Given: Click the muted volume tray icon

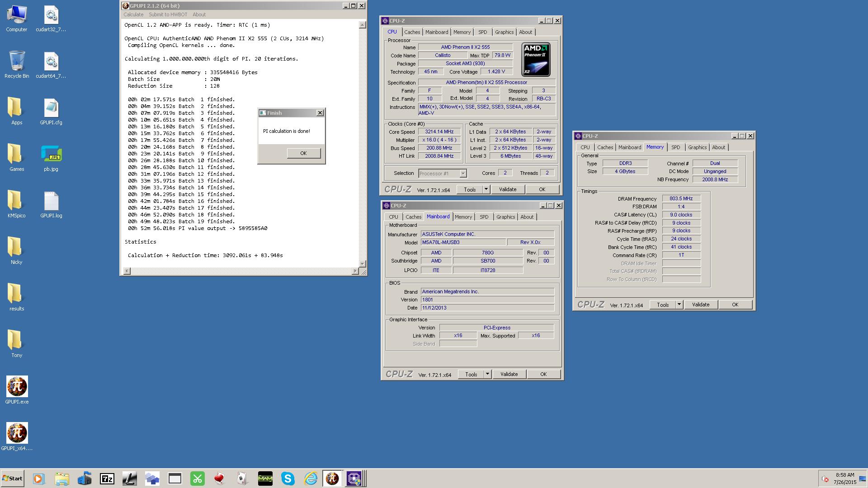Looking at the screenshot, I should point(825,479).
